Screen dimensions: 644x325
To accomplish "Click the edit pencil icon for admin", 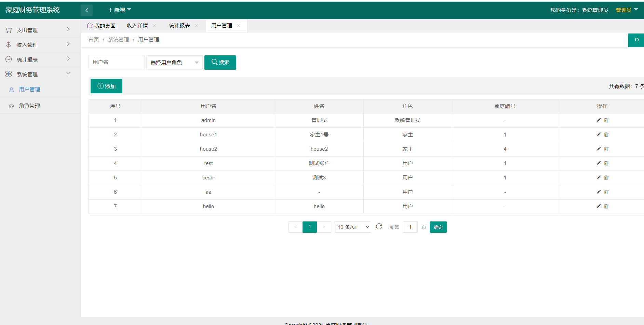I will (599, 120).
